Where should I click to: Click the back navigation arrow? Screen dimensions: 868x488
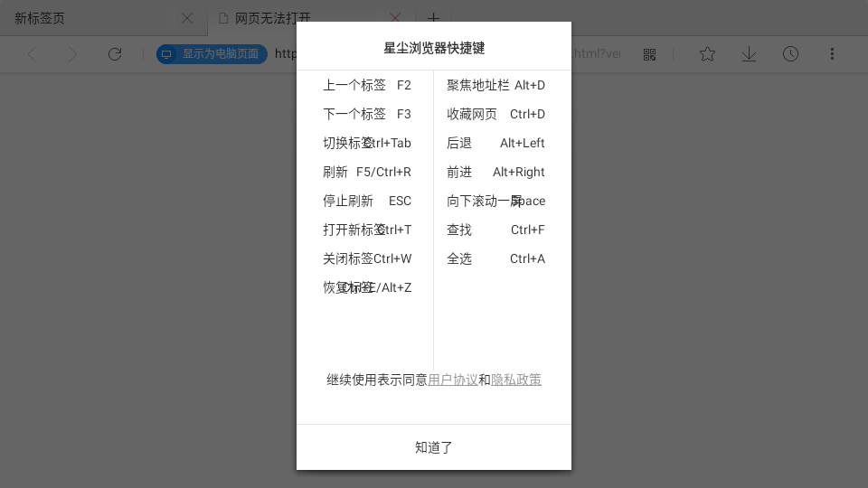click(x=33, y=54)
